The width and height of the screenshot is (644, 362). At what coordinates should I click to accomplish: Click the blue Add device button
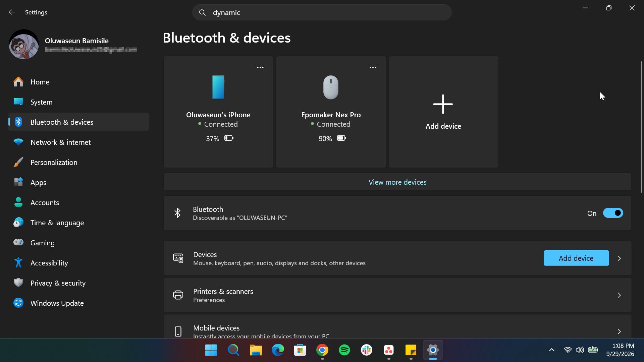click(x=576, y=258)
